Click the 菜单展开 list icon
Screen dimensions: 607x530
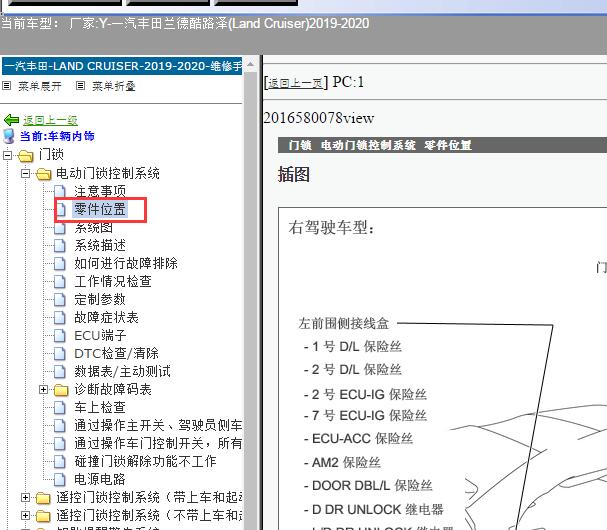point(7,86)
